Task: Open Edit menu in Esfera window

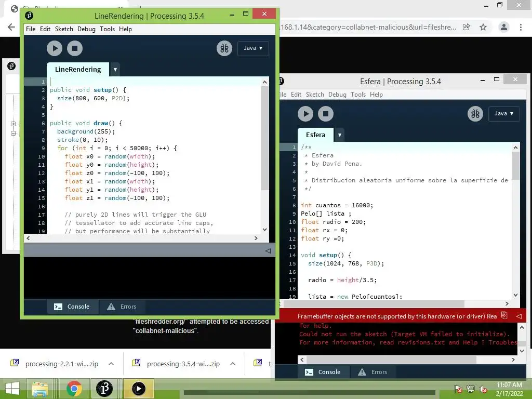Action: click(296, 95)
